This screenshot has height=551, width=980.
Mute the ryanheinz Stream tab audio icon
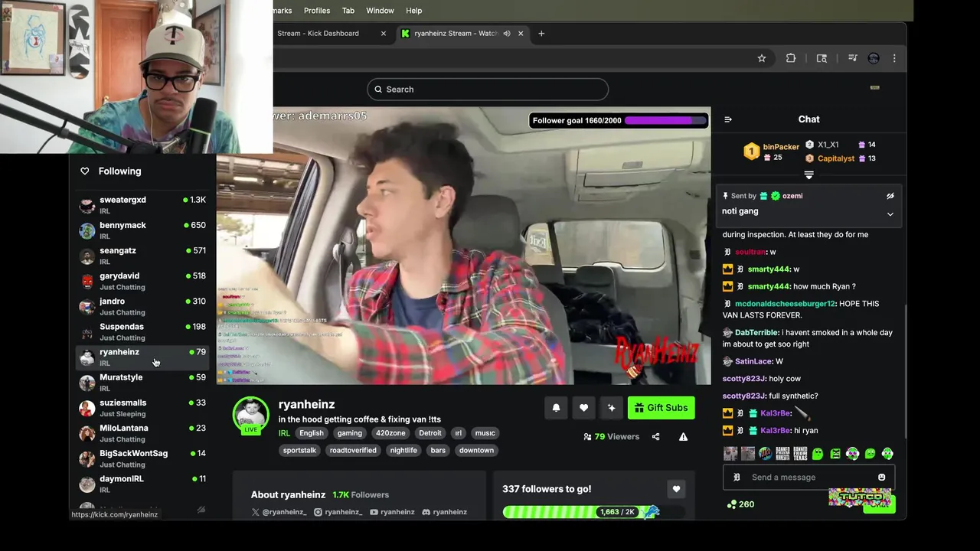coord(506,34)
